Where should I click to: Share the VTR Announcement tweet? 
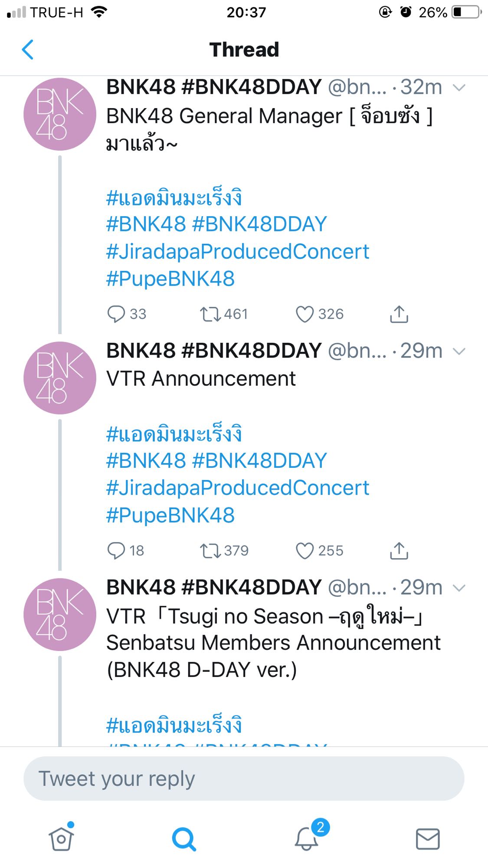tap(399, 550)
